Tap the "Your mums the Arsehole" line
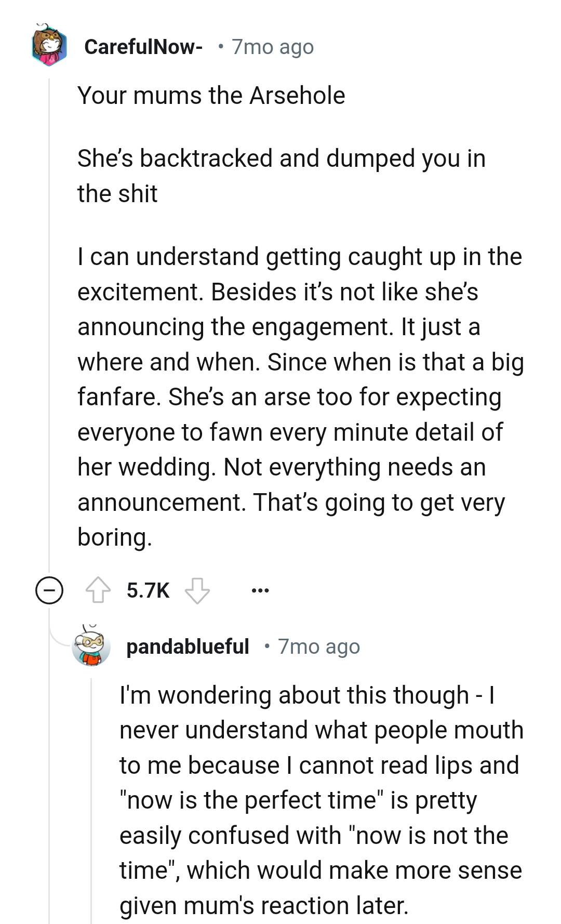 (x=211, y=96)
